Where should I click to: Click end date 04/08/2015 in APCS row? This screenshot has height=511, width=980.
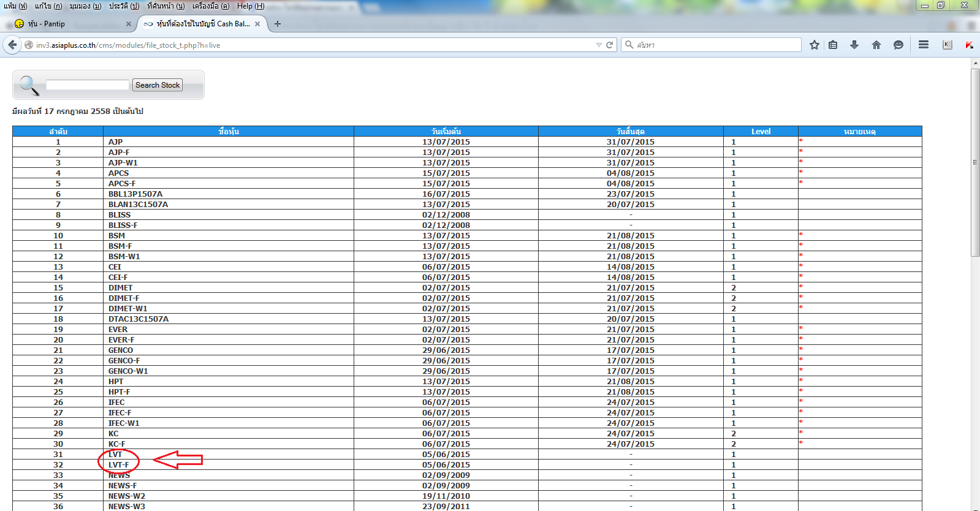[631, 173]
